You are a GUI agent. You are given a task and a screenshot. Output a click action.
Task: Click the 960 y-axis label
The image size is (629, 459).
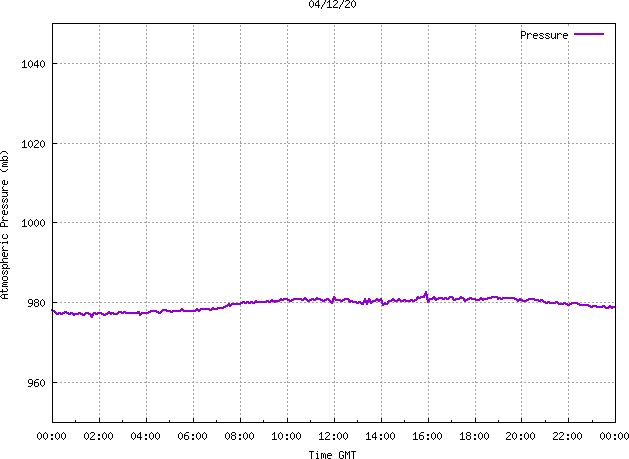pyautogui.click(x=37, y=383)
